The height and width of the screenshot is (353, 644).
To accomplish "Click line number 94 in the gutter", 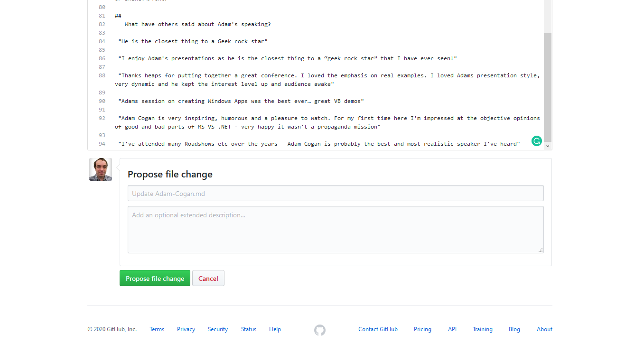I will (102, 144).
